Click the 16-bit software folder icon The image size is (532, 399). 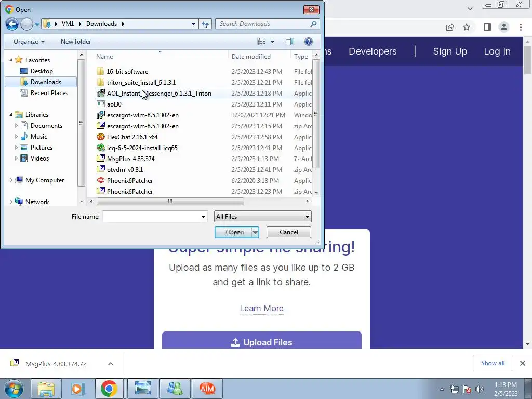tap(100, 71)
